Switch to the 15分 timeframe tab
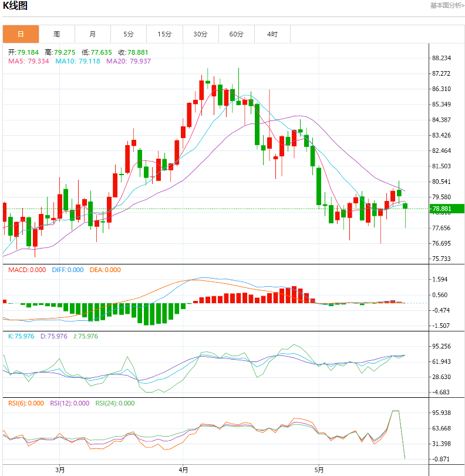The height and width of the screenshot is (476, 465). click(x=164, y=34)
